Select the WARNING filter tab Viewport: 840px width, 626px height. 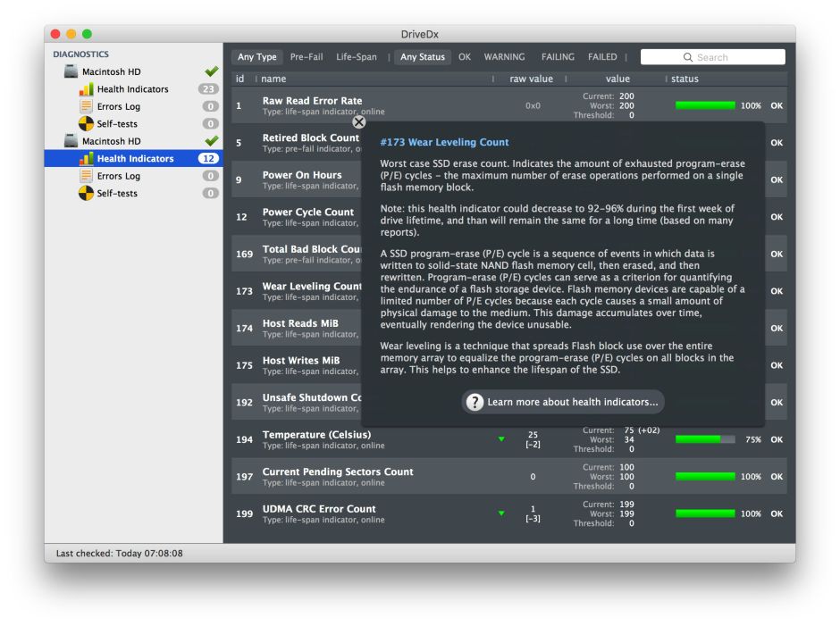point(504,56)
